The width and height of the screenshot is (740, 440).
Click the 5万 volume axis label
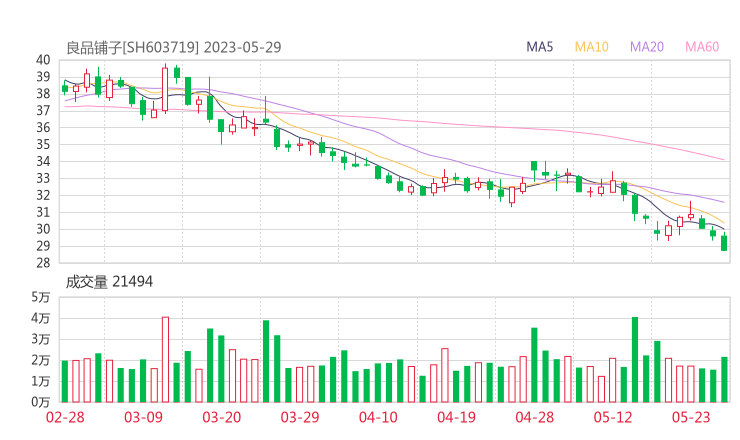pyautogui.click(x=41, y=297)
